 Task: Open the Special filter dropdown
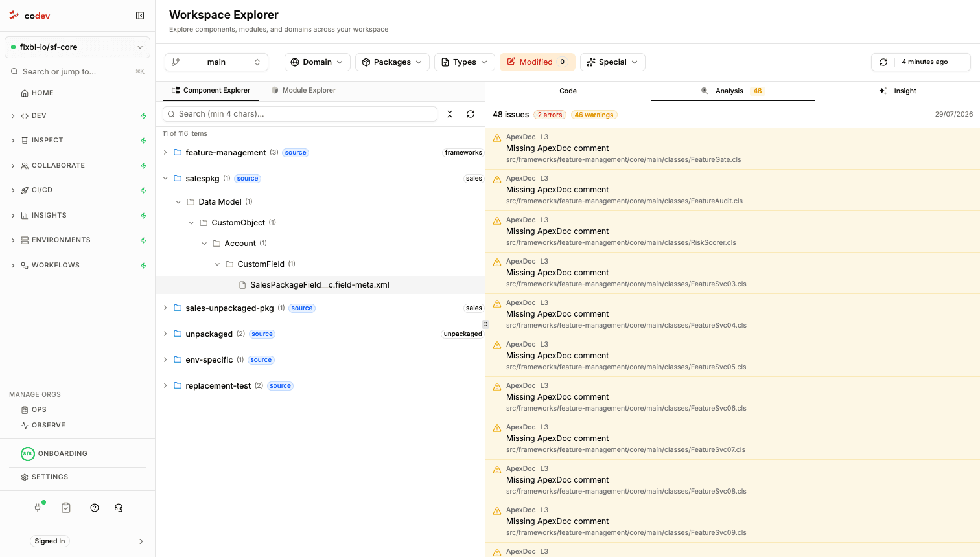tap(612, 62)
